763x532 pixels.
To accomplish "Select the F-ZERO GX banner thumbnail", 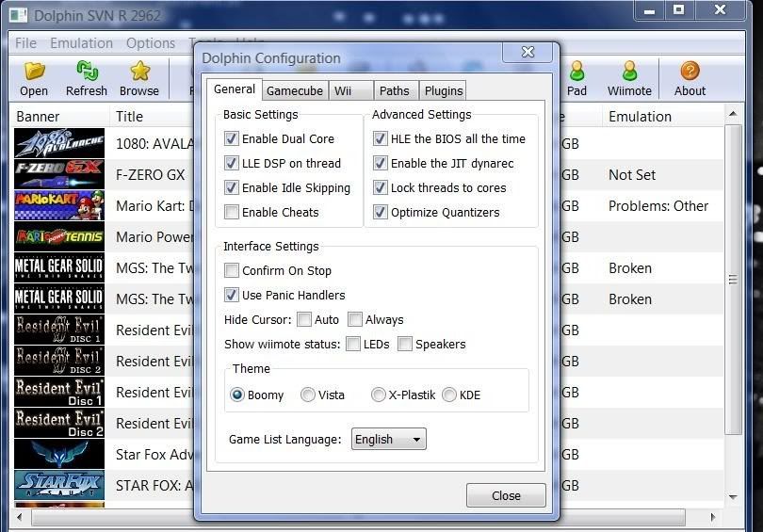I will click(x=59, y=175).
